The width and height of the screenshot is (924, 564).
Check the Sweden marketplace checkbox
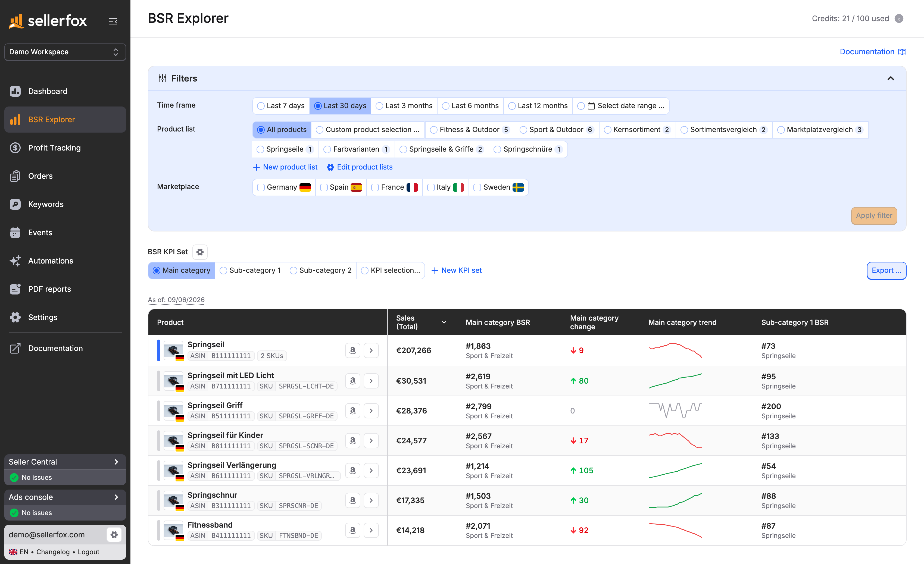click(477, 187)
